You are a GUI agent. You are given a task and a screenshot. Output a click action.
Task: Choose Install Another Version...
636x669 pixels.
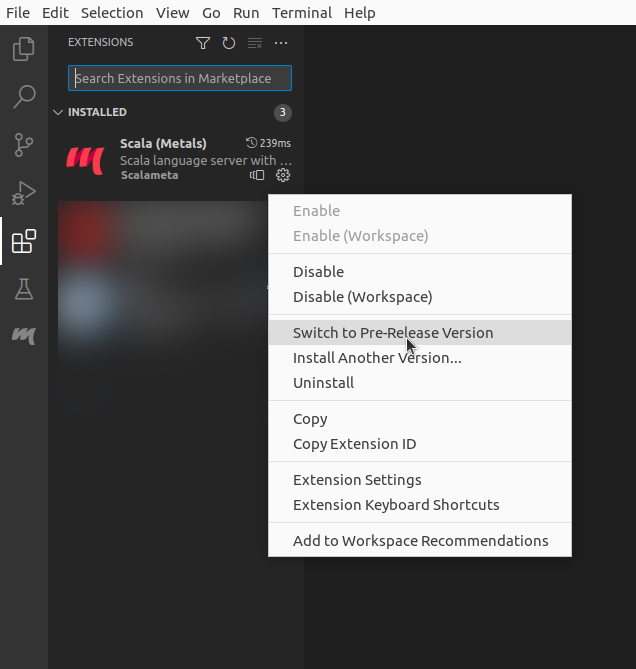click(x=377, y=358)
